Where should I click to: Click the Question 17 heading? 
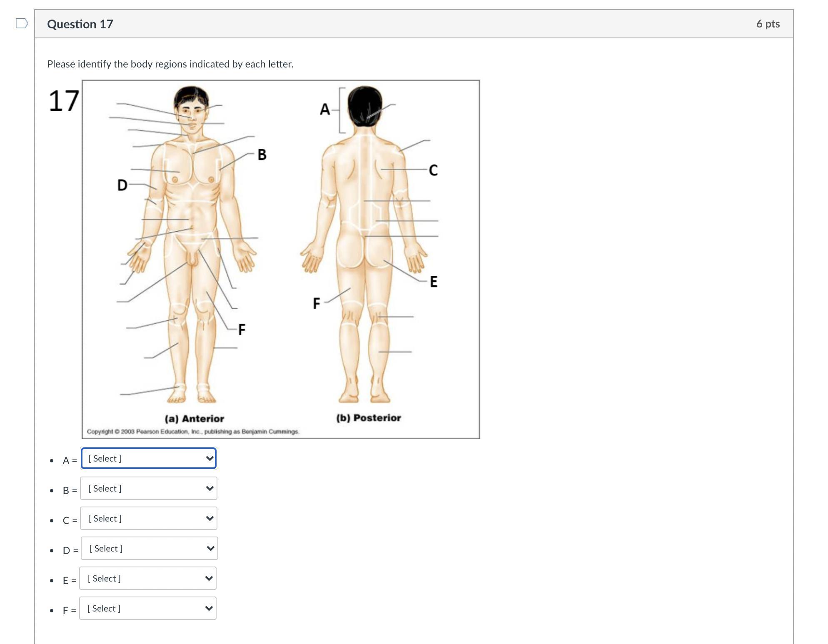pyautogui.click(x=80, y=24)
